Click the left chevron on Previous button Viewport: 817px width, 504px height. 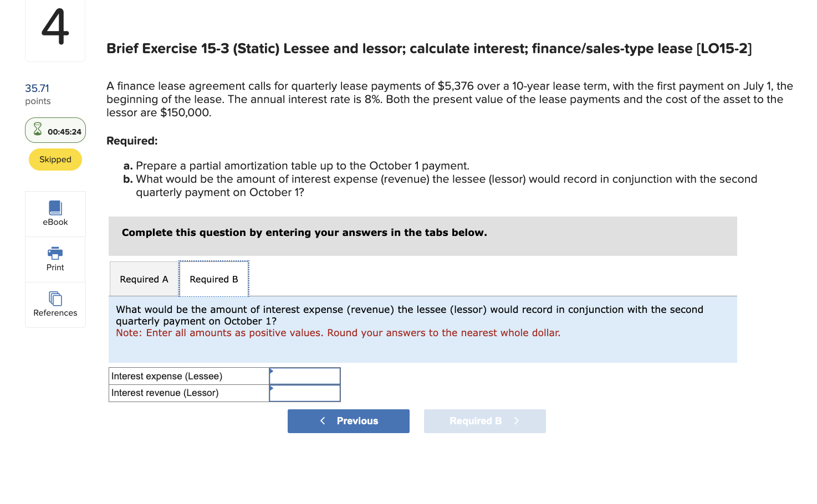323,421
